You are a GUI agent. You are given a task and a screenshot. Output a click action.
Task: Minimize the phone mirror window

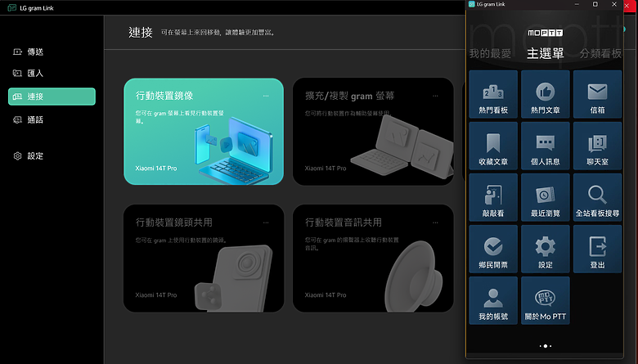pos(577,4)
